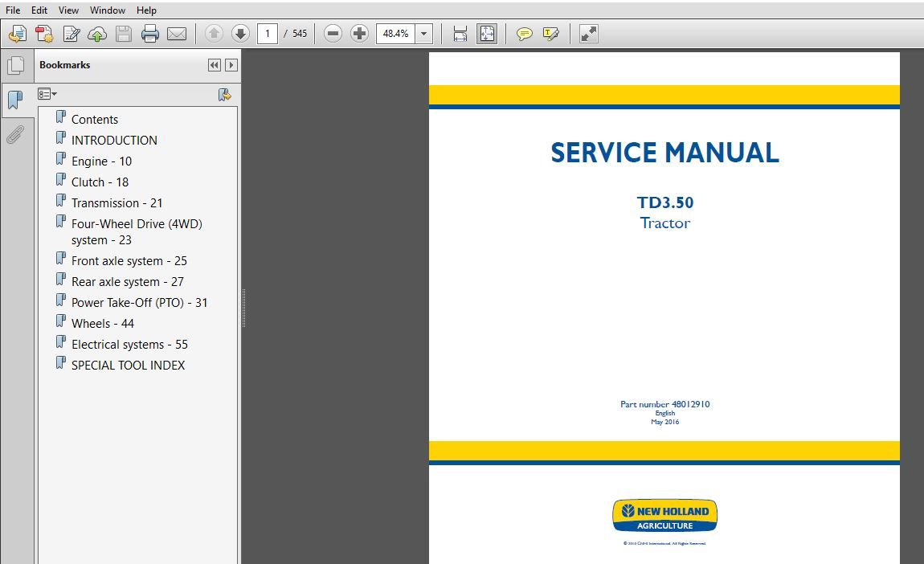This screenshot has width=924, height=564.
Task: Save the document
Action: tap(122, 33)
